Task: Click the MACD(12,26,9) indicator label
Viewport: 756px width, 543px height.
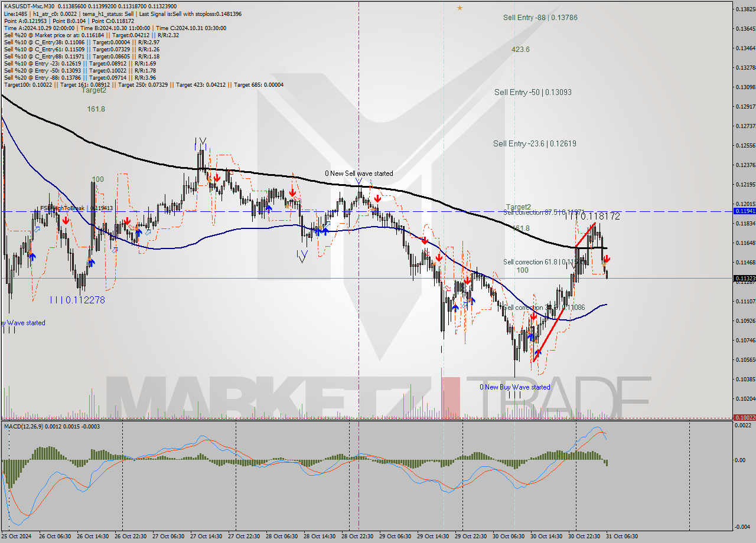Action: tap(52, 426)
